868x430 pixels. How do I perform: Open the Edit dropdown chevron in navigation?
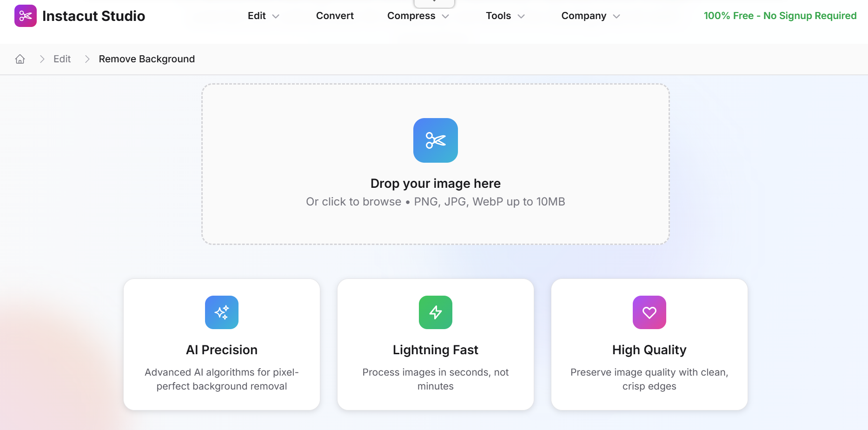275,16
